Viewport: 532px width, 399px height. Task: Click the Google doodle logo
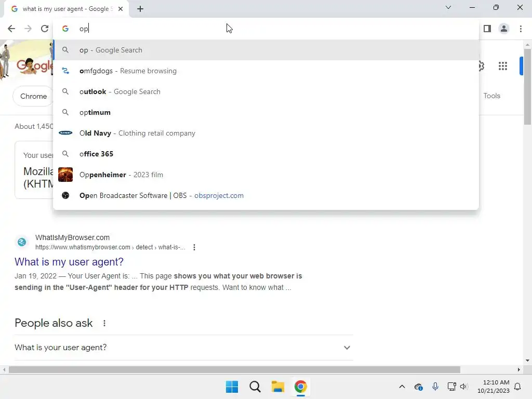tap(26, 61)
